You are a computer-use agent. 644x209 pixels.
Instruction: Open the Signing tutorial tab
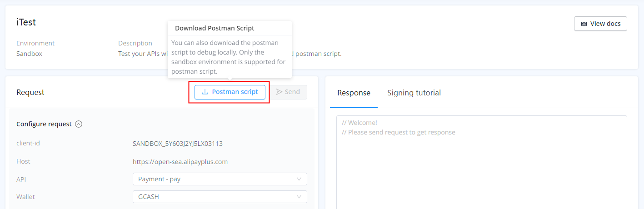tap(414, 93)
